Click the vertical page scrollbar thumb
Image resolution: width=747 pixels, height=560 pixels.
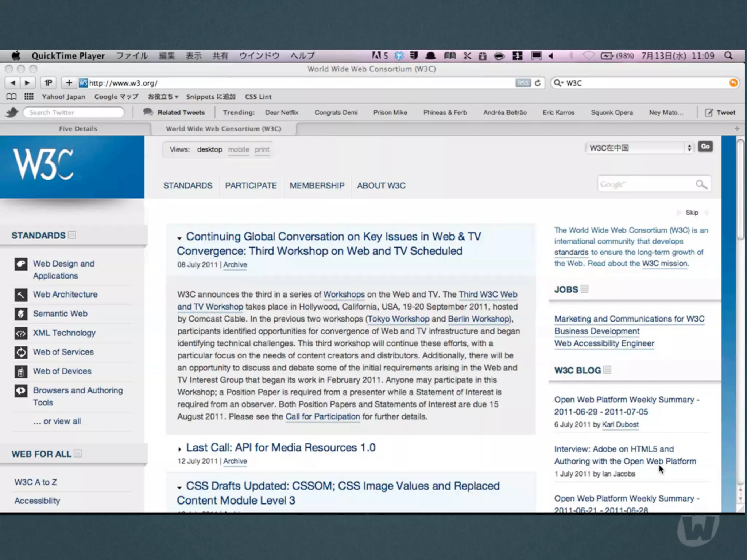(740, 190)
